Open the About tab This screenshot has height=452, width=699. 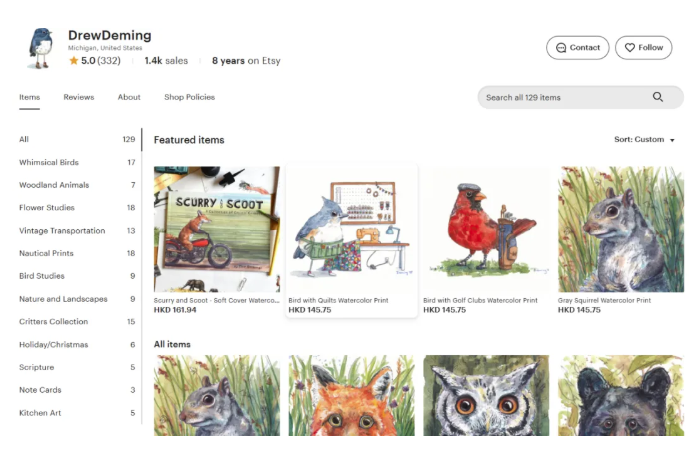129,97
